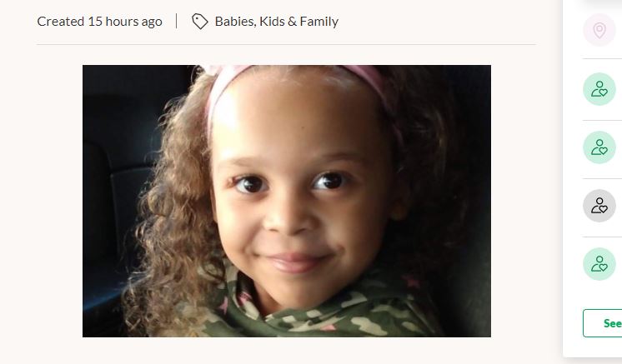Click the Created 15 hours ago text
Image resolution: width=622 pixels, height=364 pixels.
coord(99,22)
